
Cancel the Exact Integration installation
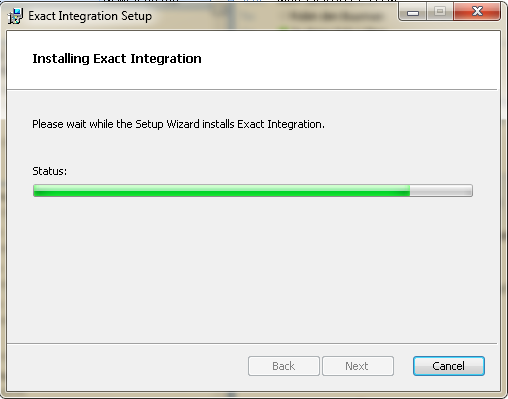(449, 366)
